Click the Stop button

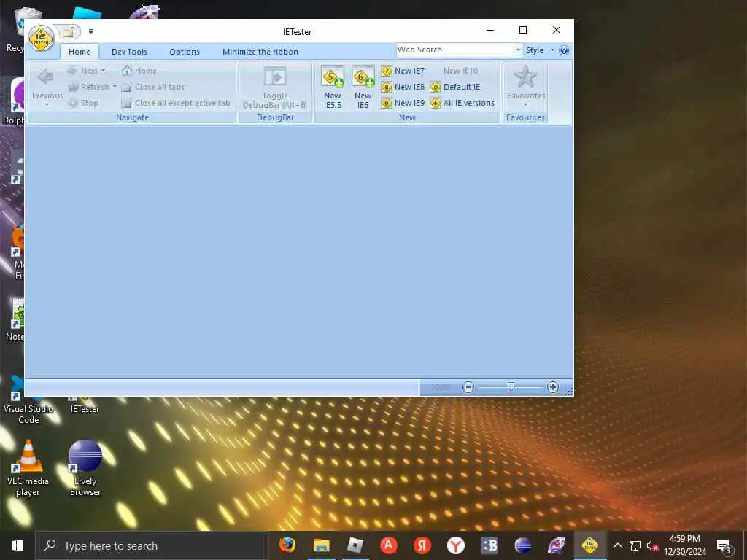(83, 103)
